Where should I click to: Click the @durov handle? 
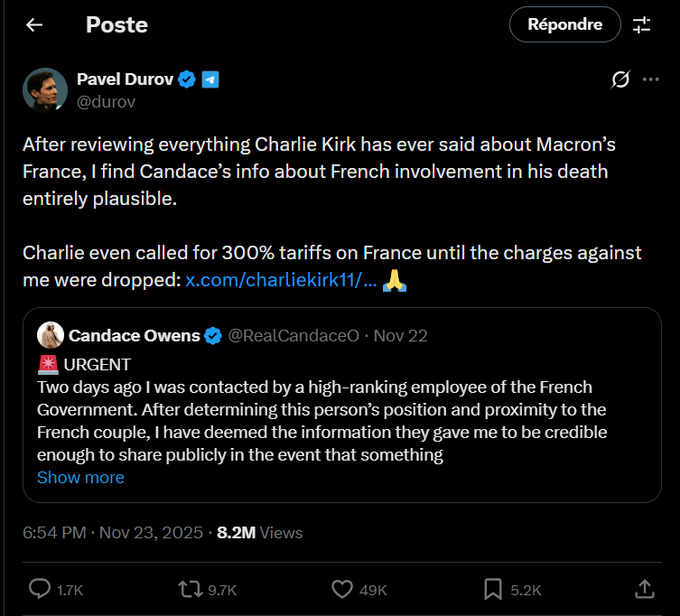(x=106, y=101)
